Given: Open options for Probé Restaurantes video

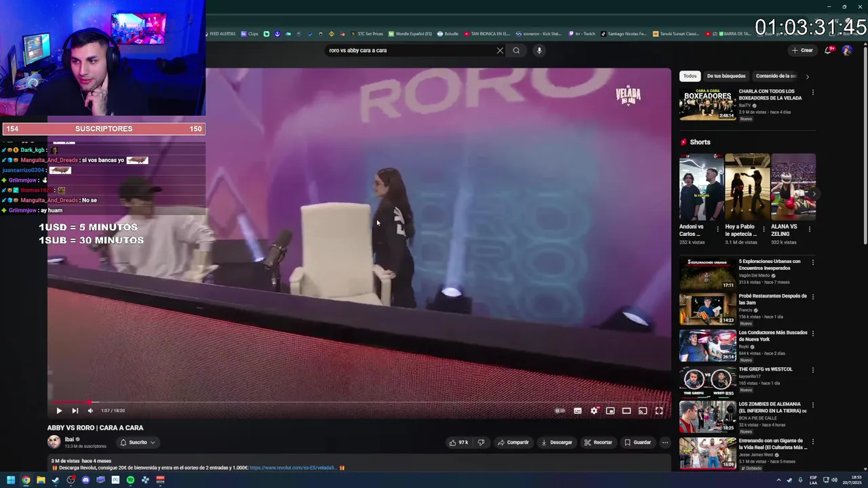Looking at the screenshot, I should point(812,297).
